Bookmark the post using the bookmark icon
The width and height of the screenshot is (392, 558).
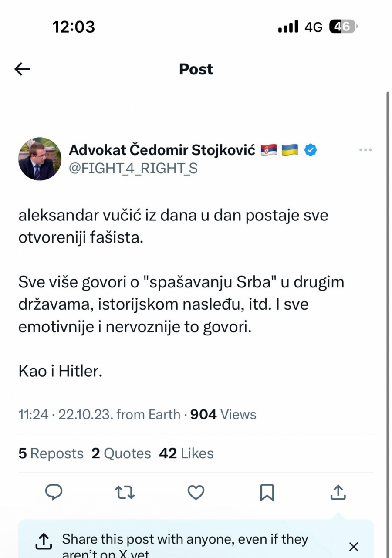(267, 493)
